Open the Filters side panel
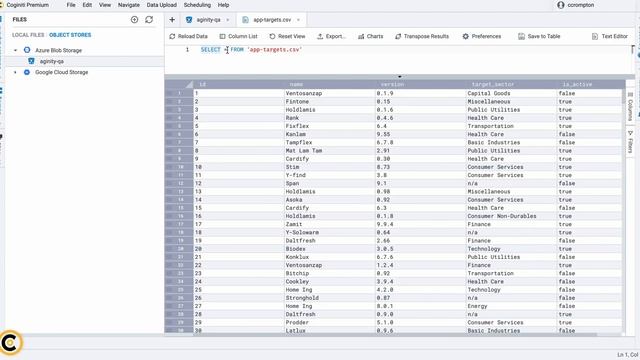640x360 pixels. 630,142
